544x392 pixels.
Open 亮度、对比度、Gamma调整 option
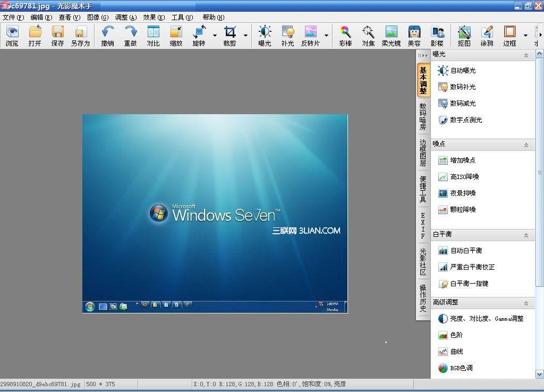click(x=480, y=319)
